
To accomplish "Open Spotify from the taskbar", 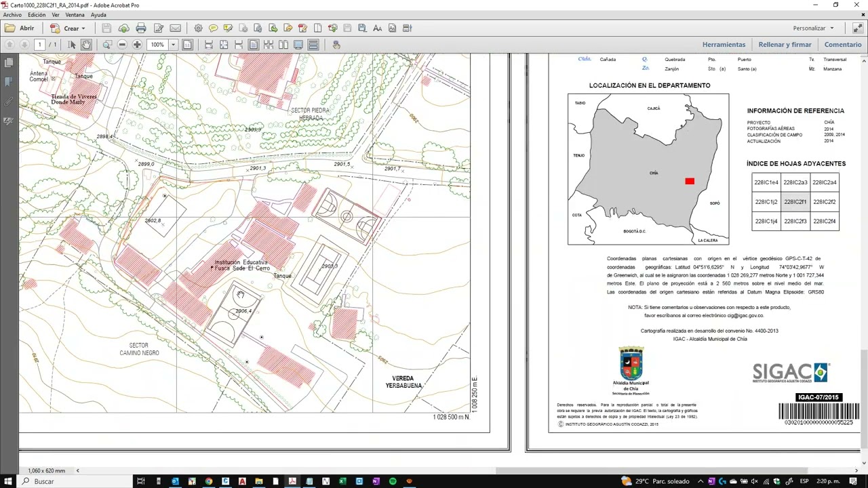I will click(393, 481).
